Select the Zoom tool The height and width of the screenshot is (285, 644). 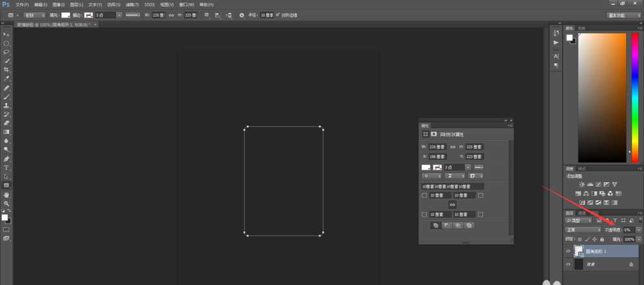pyautogui.click(x=6, y=203)
